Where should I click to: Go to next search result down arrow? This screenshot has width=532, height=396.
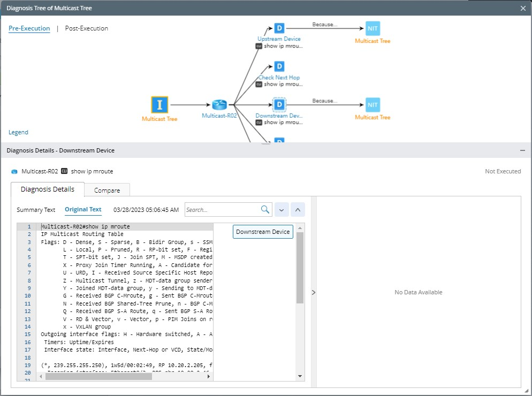[282, 210]
